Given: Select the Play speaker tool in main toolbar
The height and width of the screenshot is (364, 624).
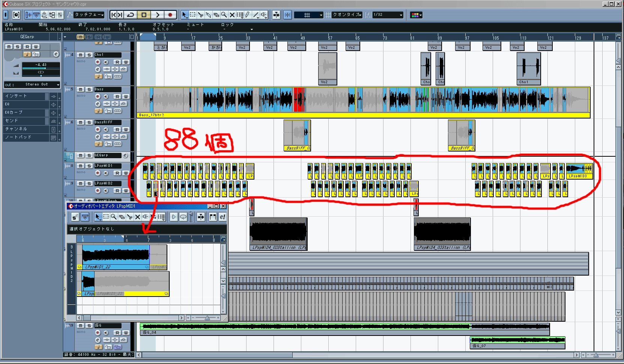Looking at the screenshot, I should click(x=264, y=15).
